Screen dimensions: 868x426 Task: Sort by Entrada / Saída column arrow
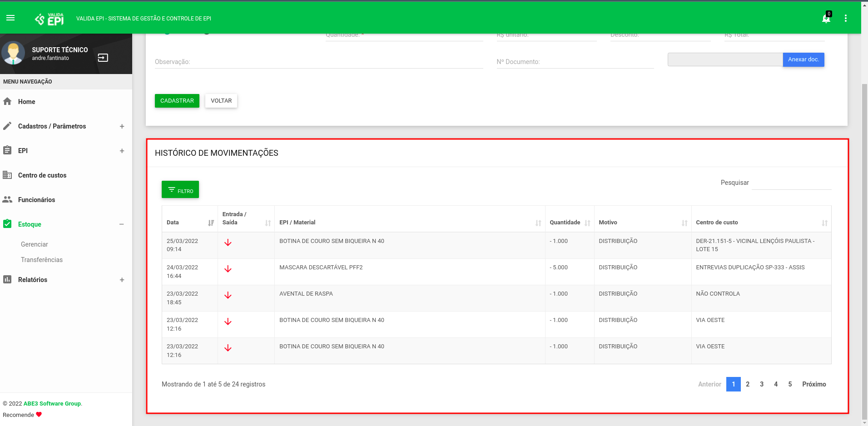coord(268,223)
